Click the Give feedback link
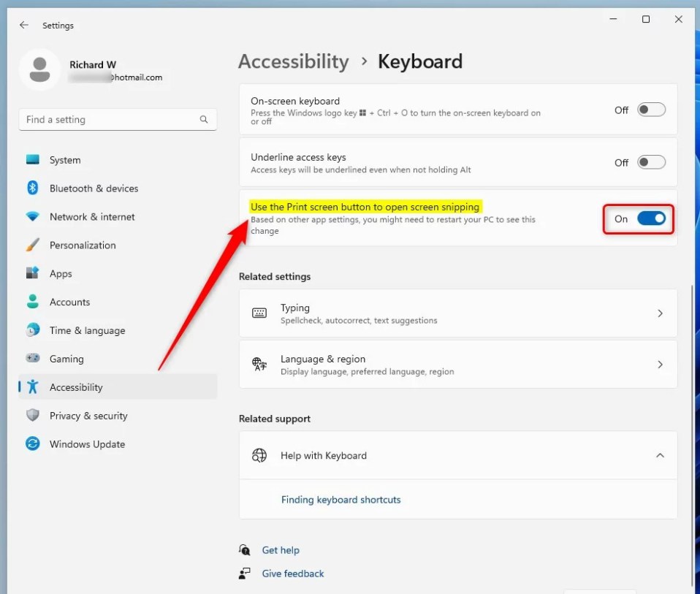Viewport: 700px width, 594px height. pyautogui.click(x=292, y=574)
